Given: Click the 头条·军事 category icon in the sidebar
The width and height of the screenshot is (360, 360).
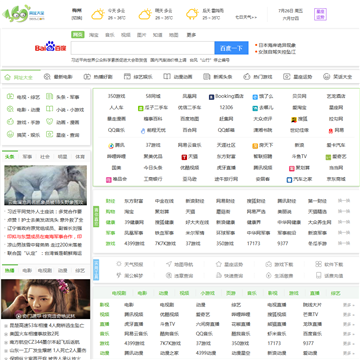Looking at the screenshot, I should click(x=49, y=97).
